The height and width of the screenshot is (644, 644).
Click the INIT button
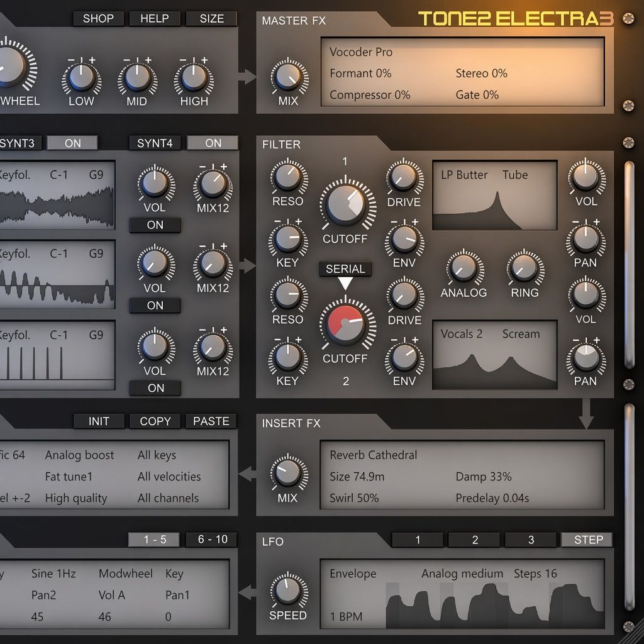(99, 421)
